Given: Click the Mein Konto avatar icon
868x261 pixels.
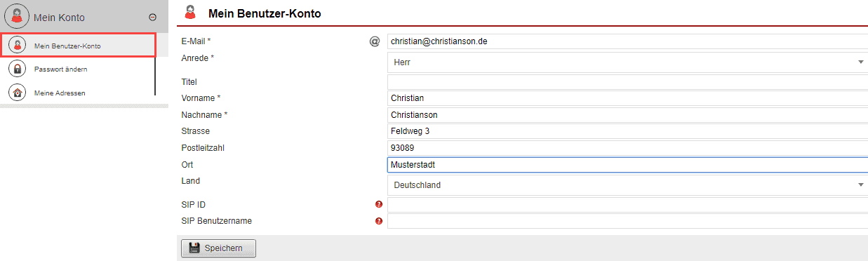Looking at the screenshot, I should coord(17,16).
